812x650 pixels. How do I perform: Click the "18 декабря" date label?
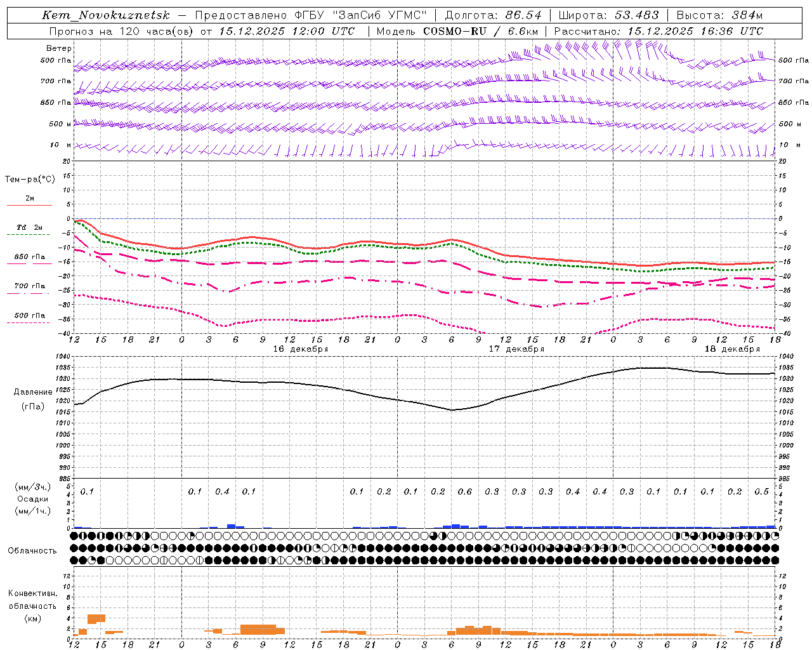click(732, 349)
